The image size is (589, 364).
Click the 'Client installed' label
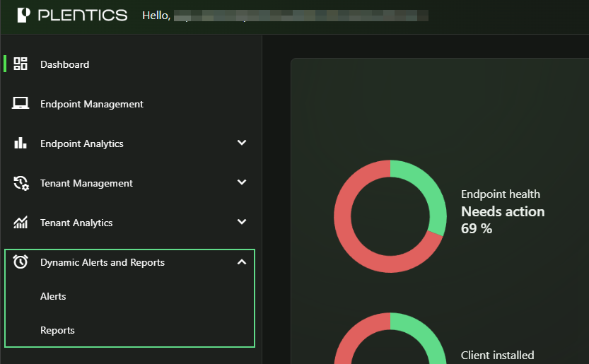pyautogui.click(x=497, y=356)
